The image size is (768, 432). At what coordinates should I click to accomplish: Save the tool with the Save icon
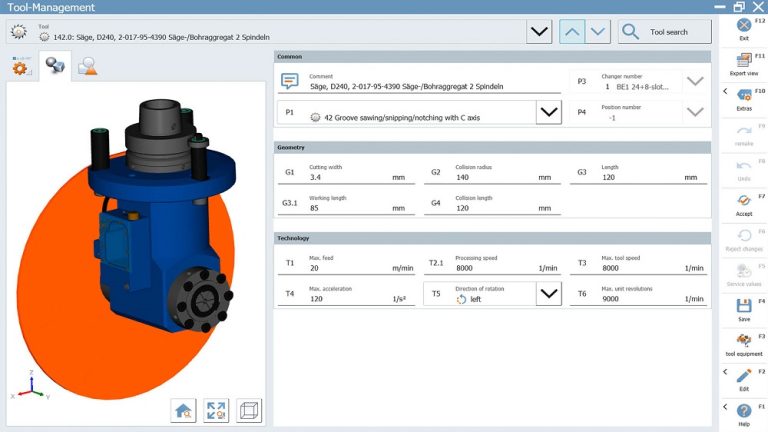pos(743,306)
